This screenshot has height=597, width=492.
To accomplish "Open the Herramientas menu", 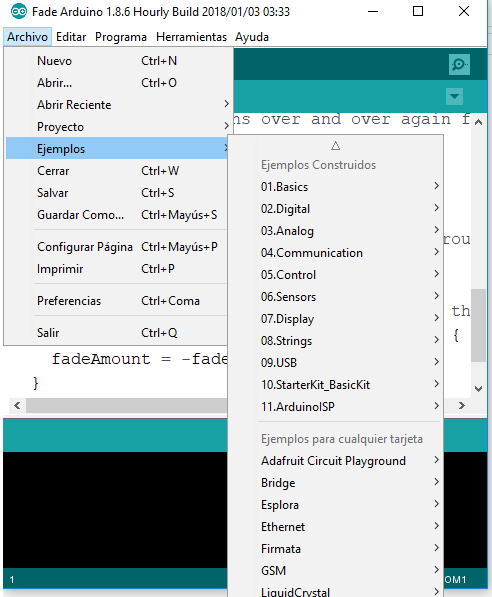I will click(191, 37).
